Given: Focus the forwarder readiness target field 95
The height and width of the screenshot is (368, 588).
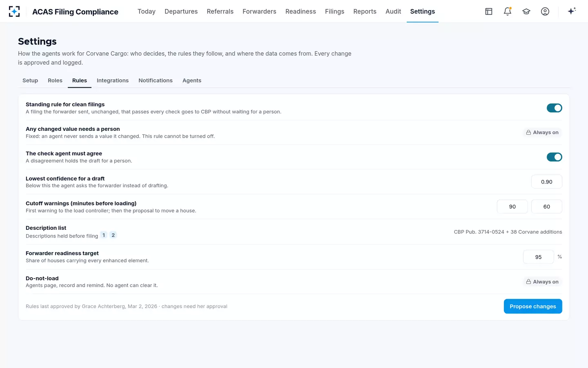Looking at the screenshot, I should click(538, 257).
